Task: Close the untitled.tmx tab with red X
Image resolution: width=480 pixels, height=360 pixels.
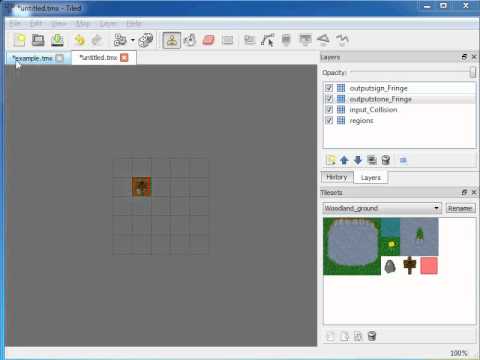Action: click(x=124, y=58)
